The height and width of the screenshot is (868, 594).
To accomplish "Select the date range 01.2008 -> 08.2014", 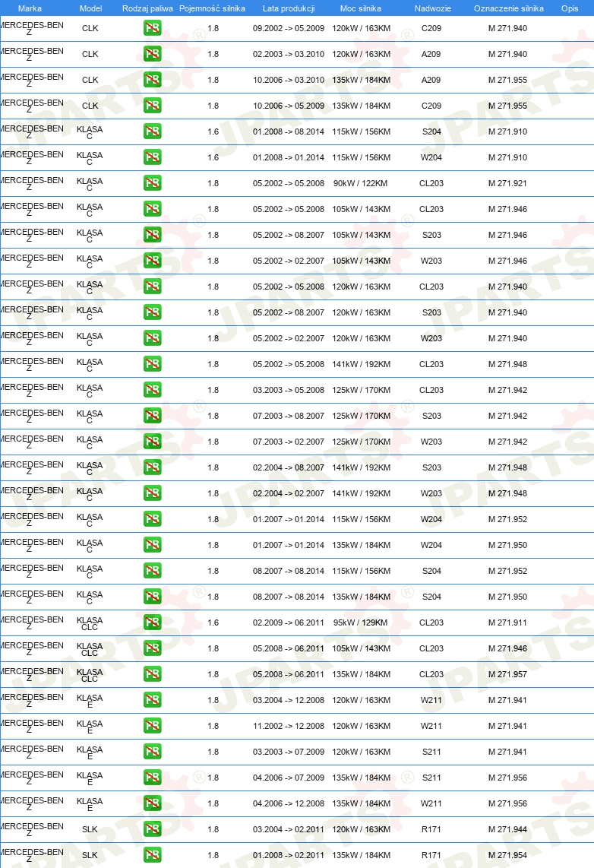I will click(289, 131).
